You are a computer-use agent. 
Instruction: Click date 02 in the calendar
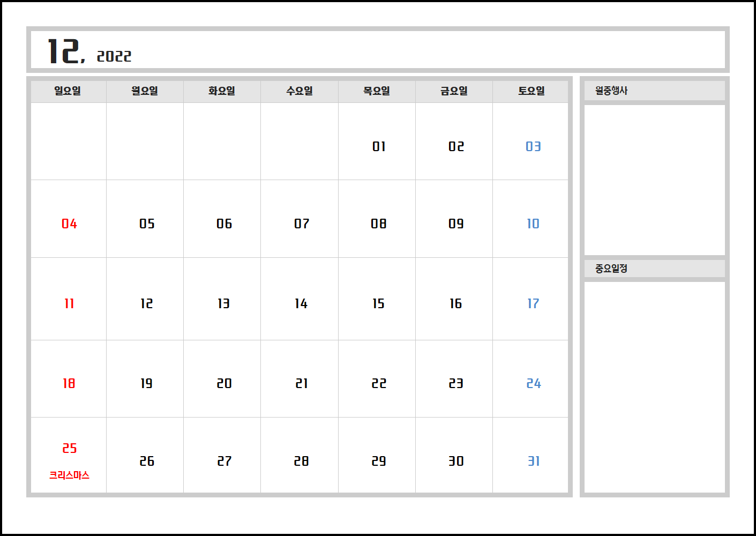pos(456,146)
